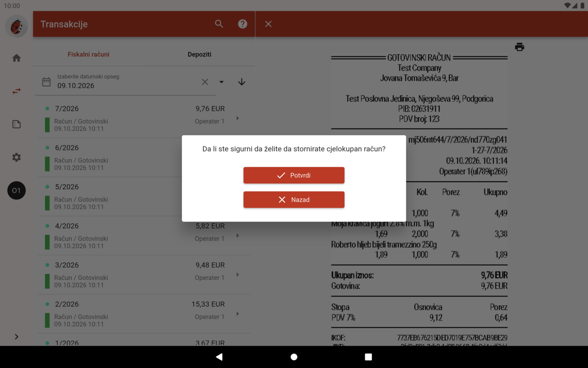Tap Android home navigation button
This screenshot has width=588, height=368.
click(294, 357)
